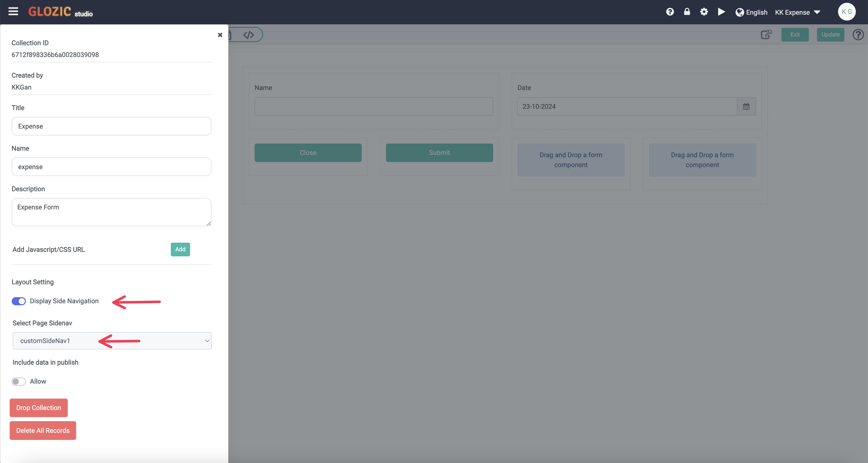Click Delete All Records button

[x=43, y=430]
